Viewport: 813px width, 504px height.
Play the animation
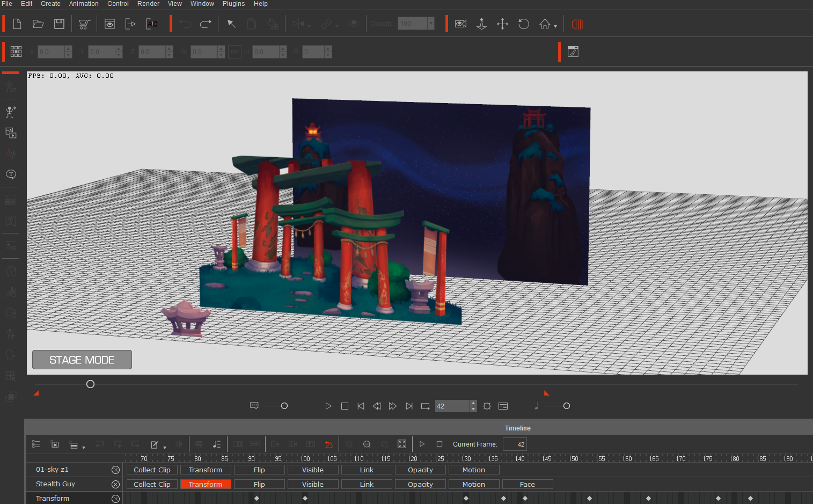pyautogui.click(x=328, y=406)
